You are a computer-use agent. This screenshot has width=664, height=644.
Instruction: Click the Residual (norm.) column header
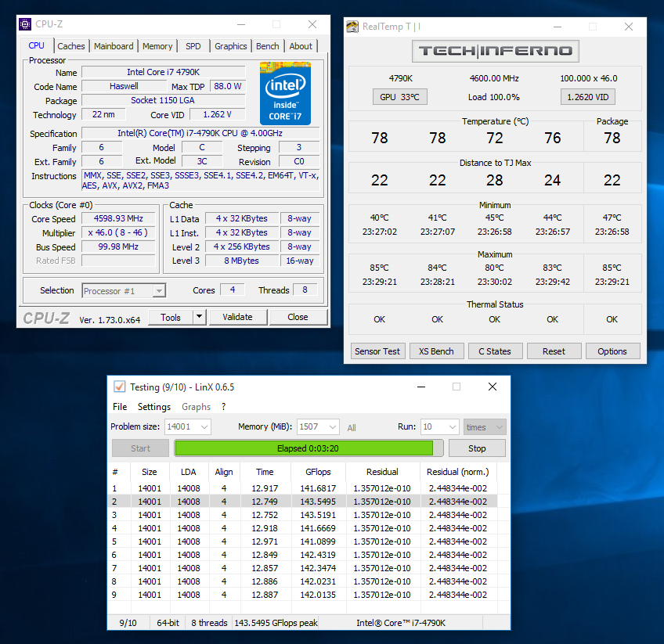coord(458,472)
